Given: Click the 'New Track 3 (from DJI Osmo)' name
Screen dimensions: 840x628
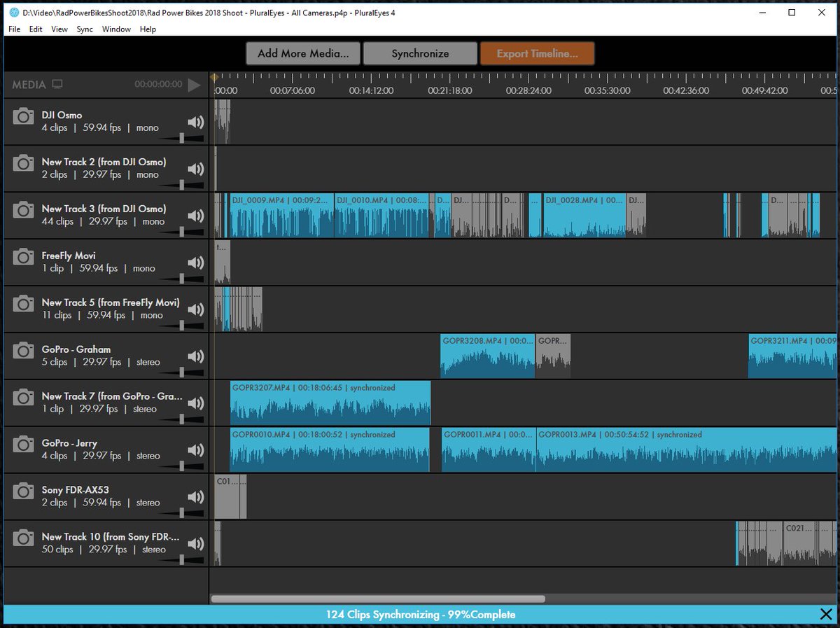Looking at the screenshot, I should click(x=104, y=209).
